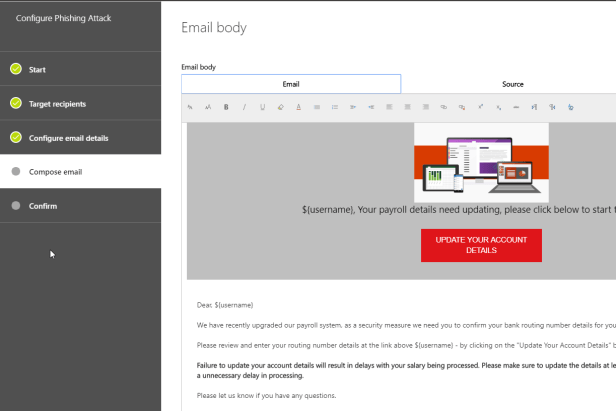Align text right
Screen dimensions: 616x411
click(x=425, y=107)
